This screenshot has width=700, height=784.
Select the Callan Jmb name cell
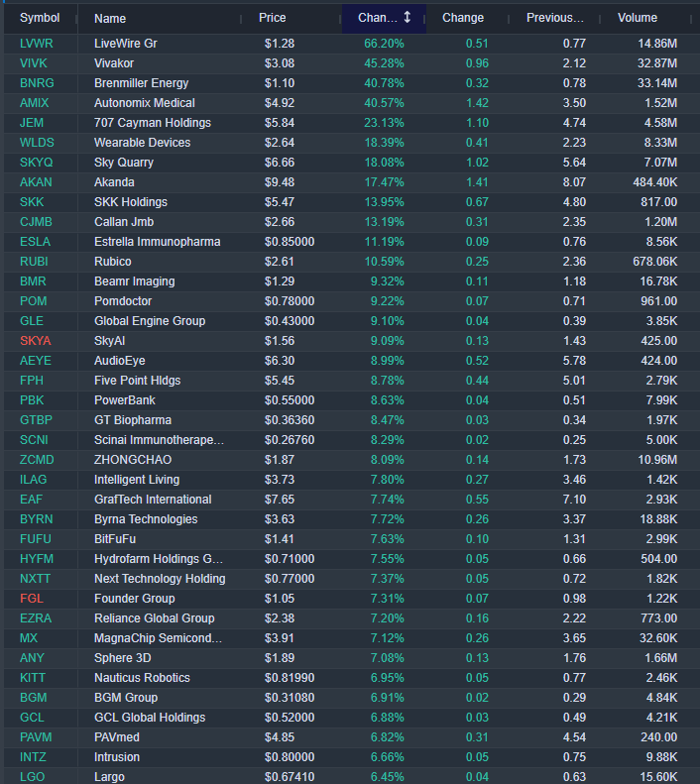click(x=124, y=222)
